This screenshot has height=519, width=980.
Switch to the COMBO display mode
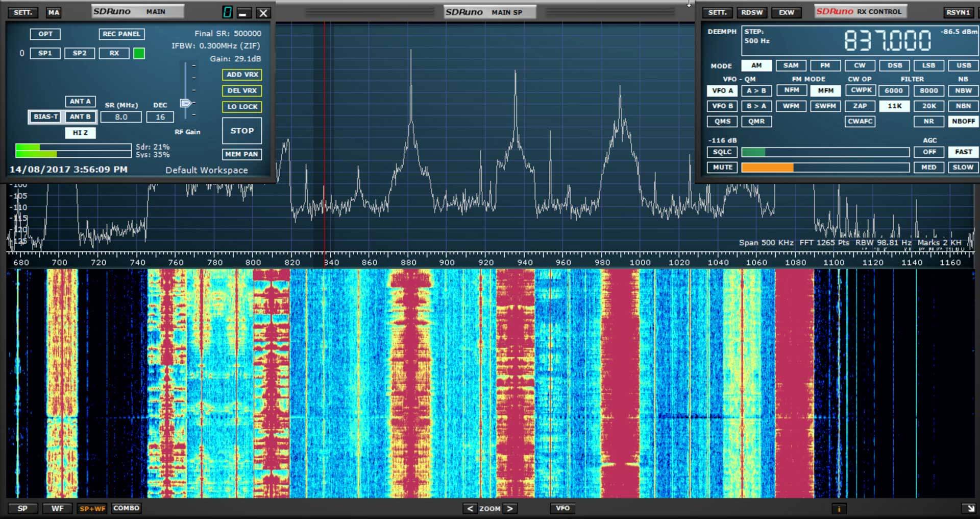click(126, 508)
